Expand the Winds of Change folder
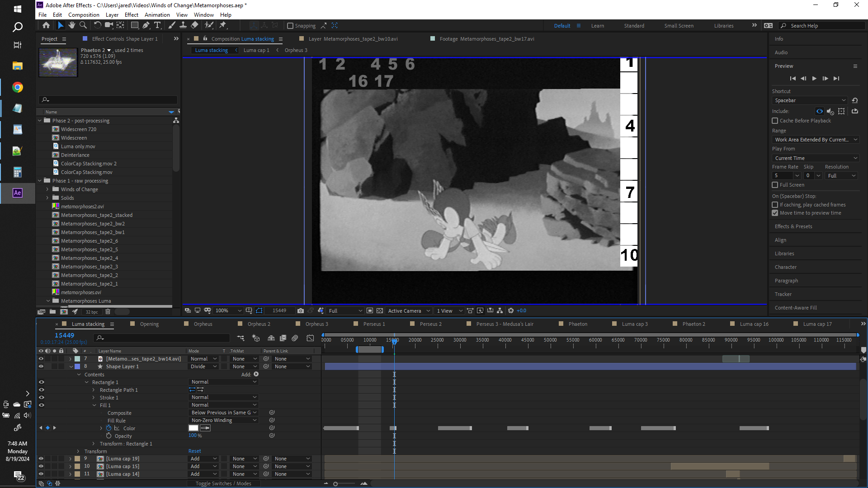 pos(47,189)
